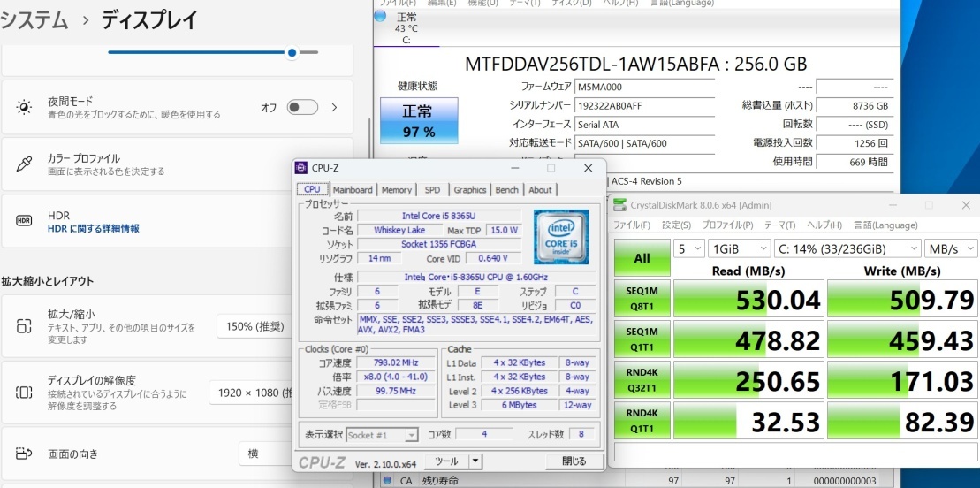980x488 pixels.
Task: Switch to CPU-Z Graphics tab
Action: click(470, 189)
